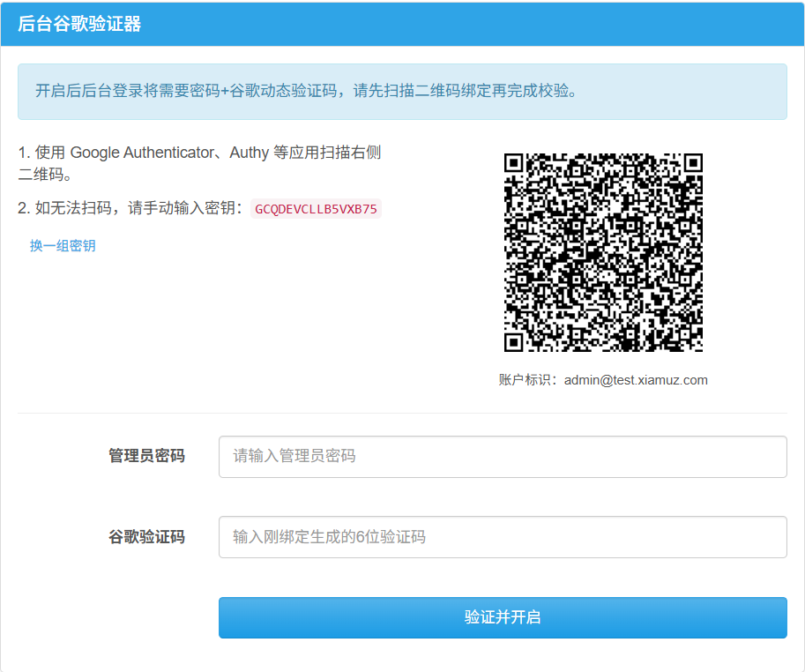The image size is (805, 672).
Task: Click the 后台谷歌验证器 header title
Action: click(79, 24)
